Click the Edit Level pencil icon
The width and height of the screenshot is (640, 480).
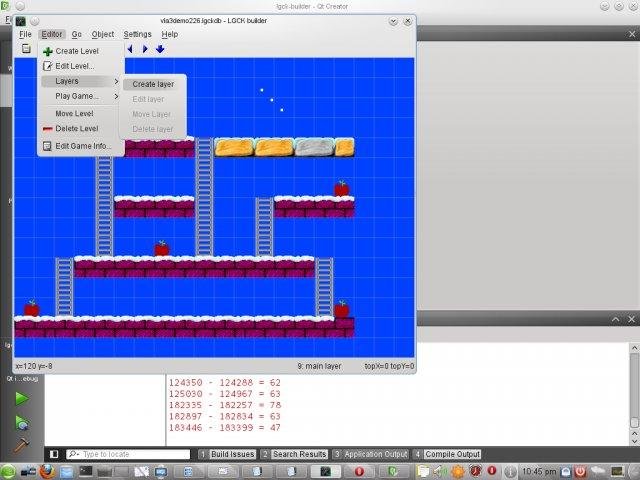point(48,66)
